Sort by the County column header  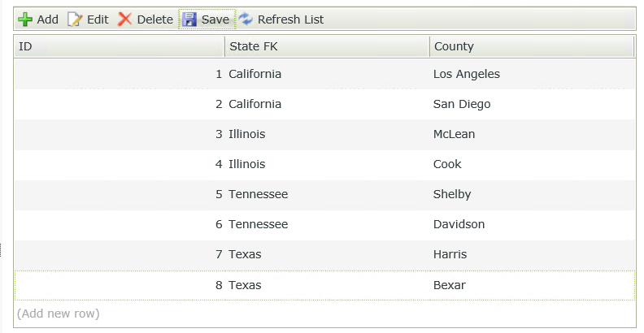(532, 47)
